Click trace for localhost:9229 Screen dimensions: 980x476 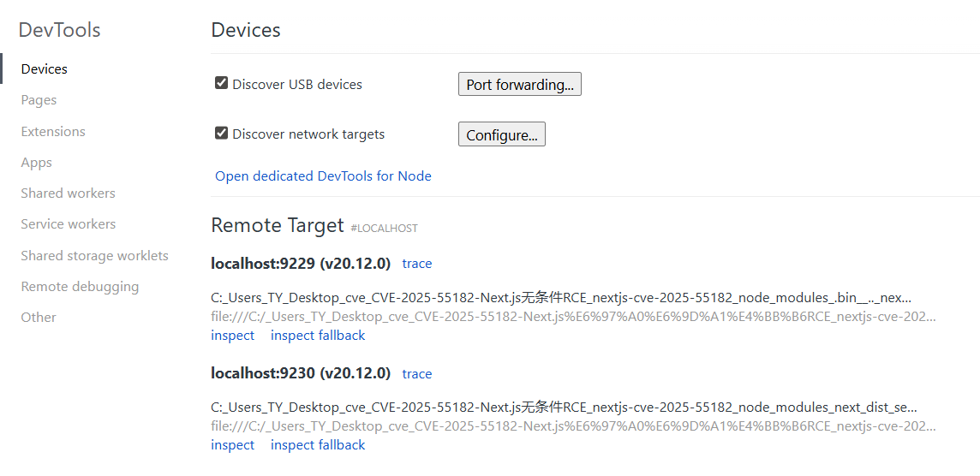417,264
